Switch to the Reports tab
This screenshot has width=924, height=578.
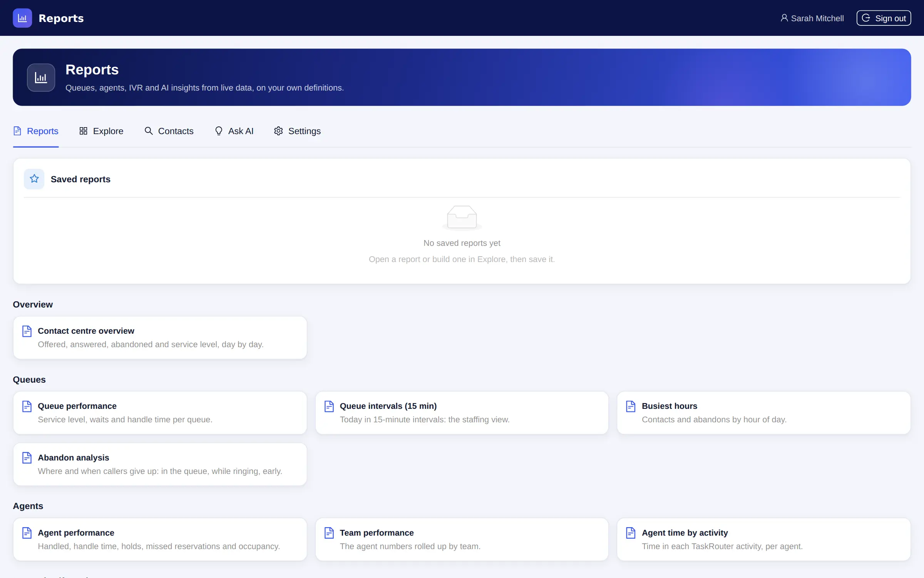point(36,131)
